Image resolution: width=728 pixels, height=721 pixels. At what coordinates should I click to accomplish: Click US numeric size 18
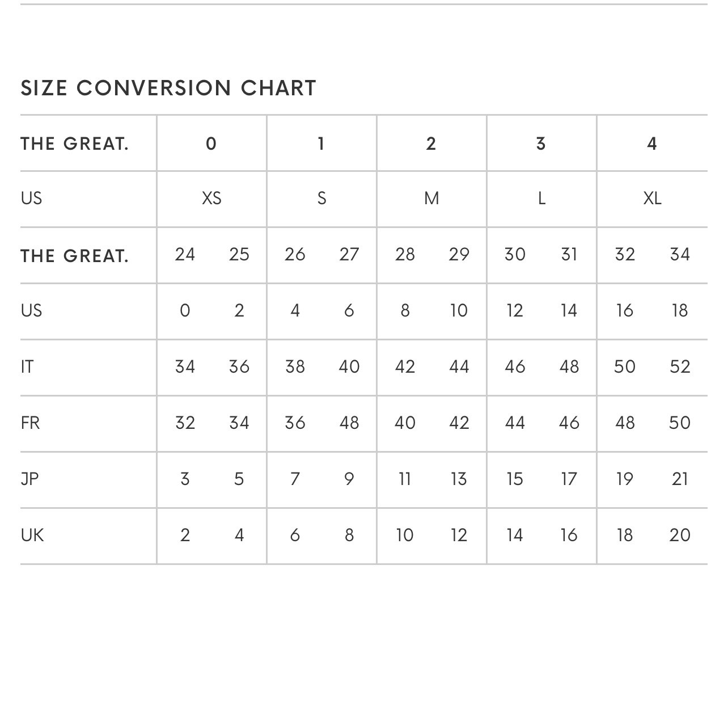680,310
